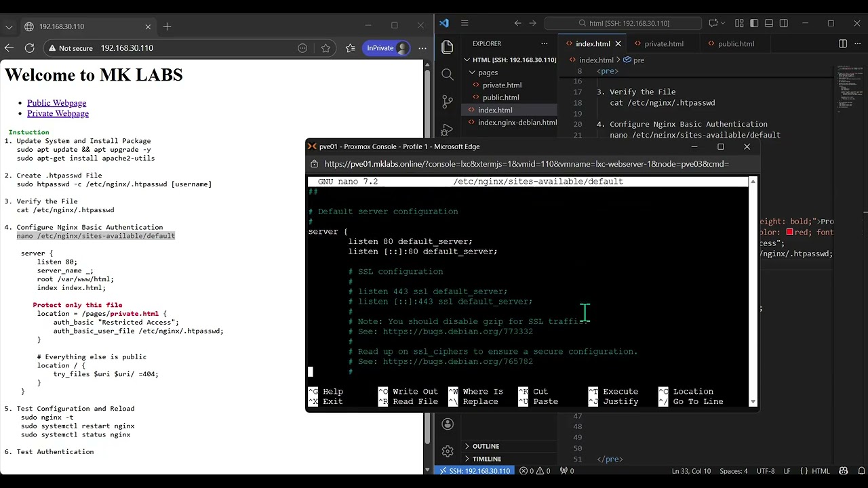This screenshot has width=868, height=488.
Task: Open Private Webpage link
Action: point(58,113)
